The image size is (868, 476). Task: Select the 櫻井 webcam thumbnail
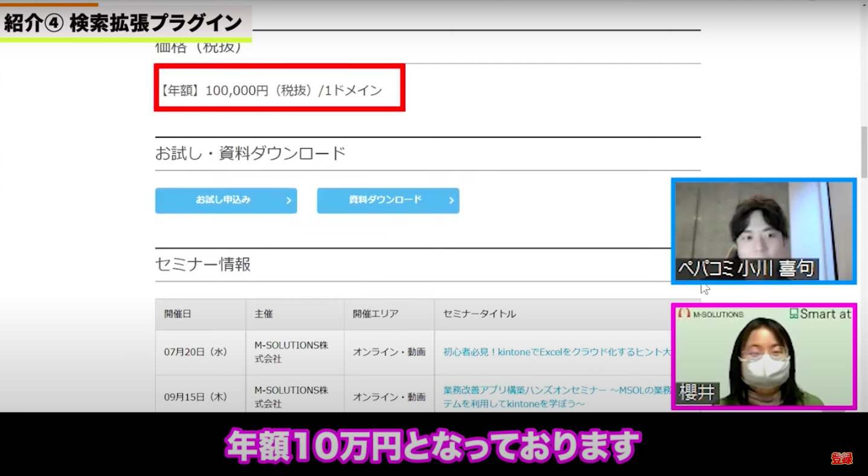click(764, 356)
